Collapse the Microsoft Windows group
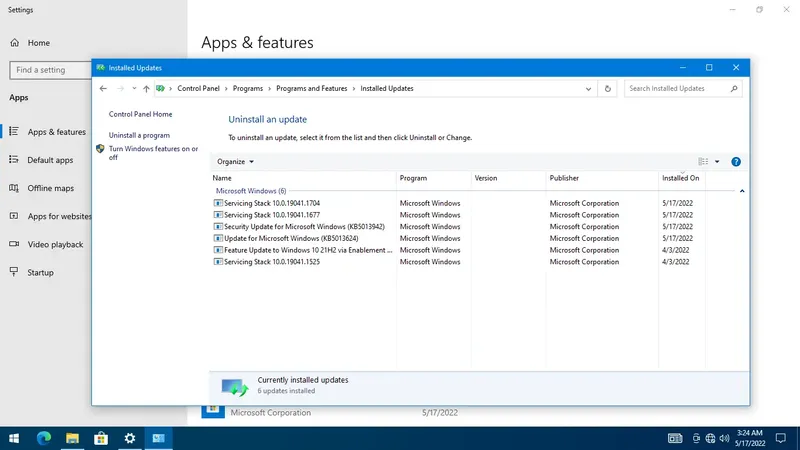800x450 pixels. 741,190
